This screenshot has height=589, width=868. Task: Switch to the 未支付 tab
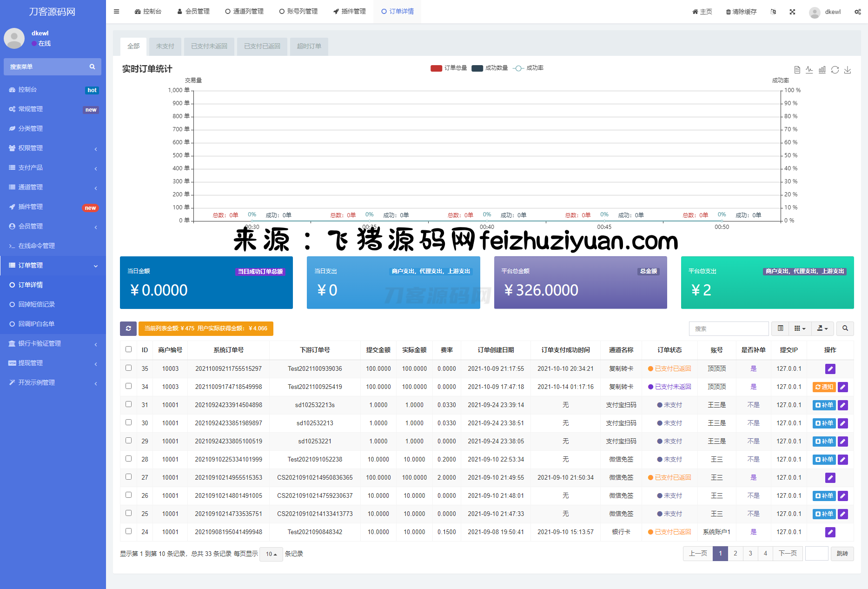[165, 46]
